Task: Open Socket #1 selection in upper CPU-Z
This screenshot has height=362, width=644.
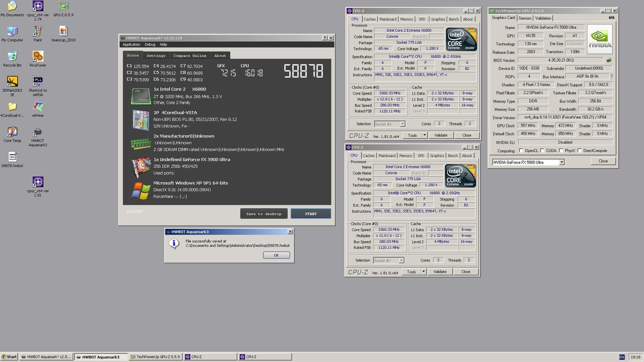Action: click(389, 124)
